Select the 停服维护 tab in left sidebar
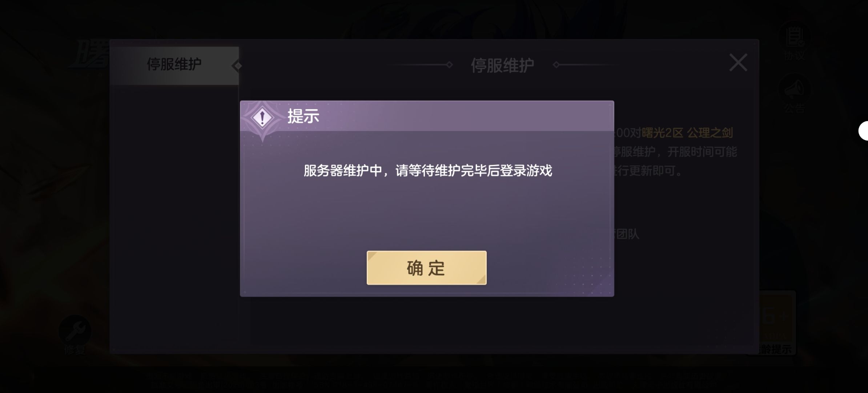Screen dimensions: 868x393 click(174, 65)
